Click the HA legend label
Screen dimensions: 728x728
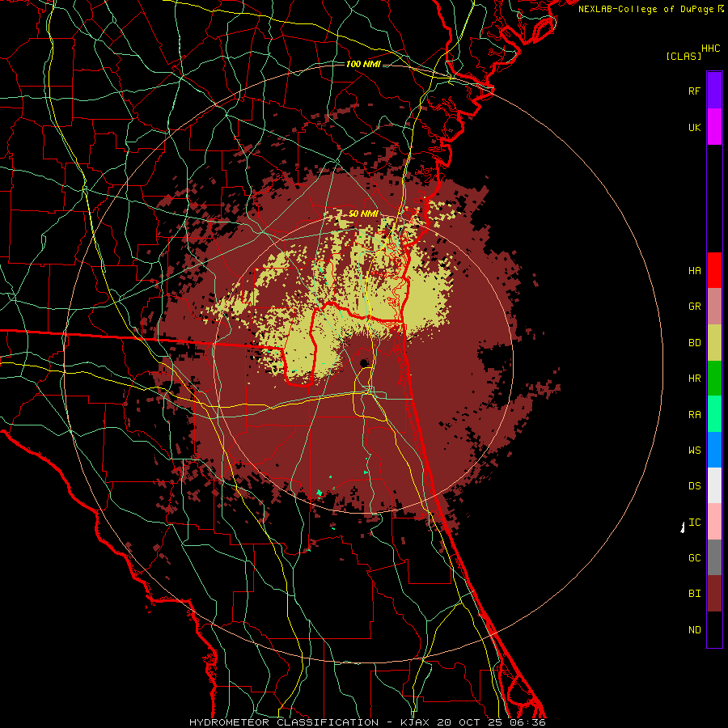pos(694,270)
